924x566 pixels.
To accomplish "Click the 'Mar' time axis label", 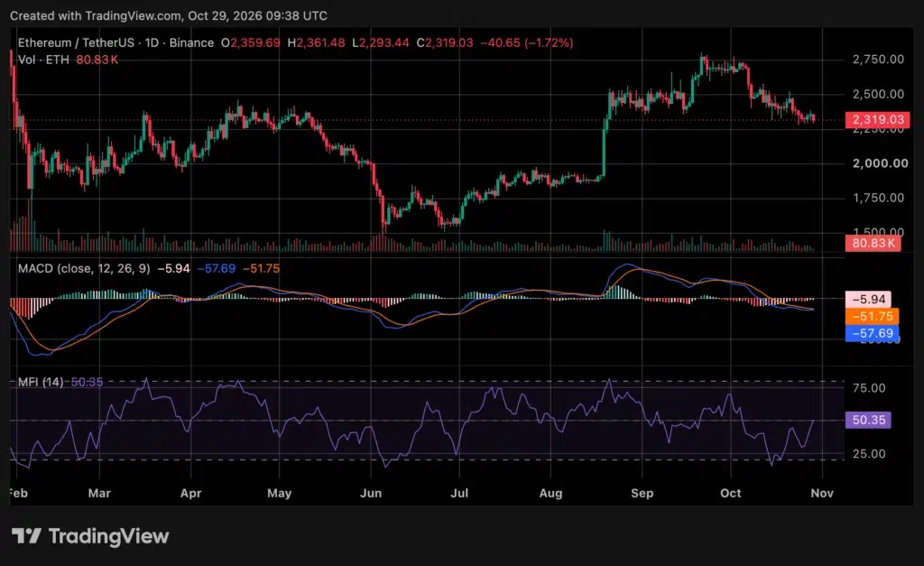I will (99, 493).
